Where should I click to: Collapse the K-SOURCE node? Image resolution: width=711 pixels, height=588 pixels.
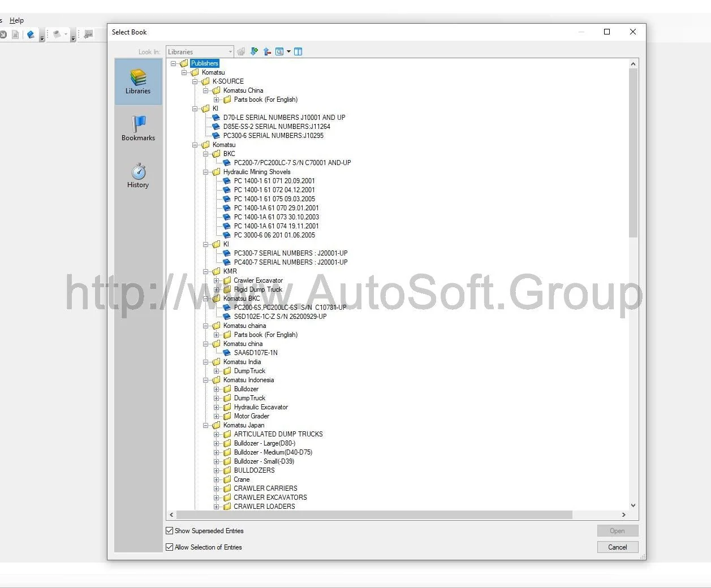195,81
